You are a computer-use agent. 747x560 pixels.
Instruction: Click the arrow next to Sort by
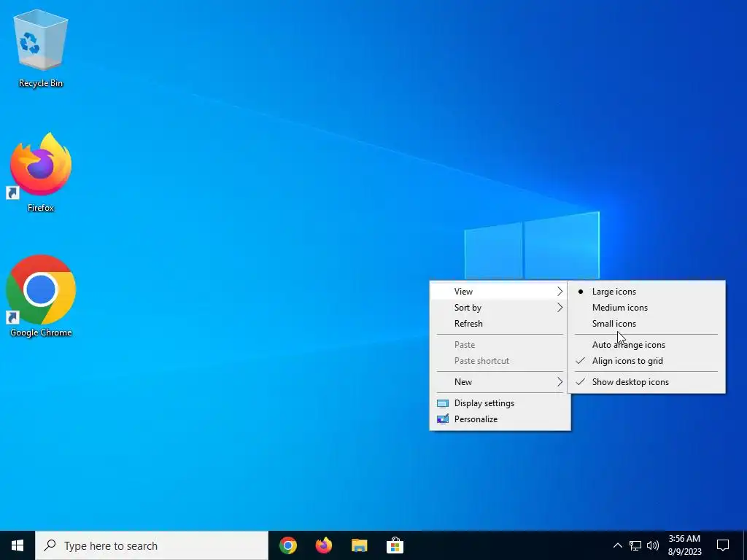click(x=560, y=308)
